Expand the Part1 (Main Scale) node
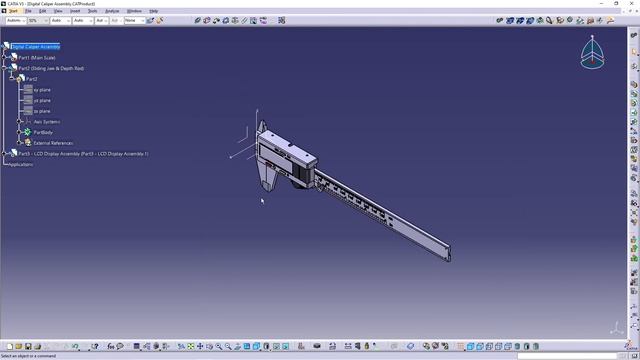 pyautogui.click(x=4, y=58)
